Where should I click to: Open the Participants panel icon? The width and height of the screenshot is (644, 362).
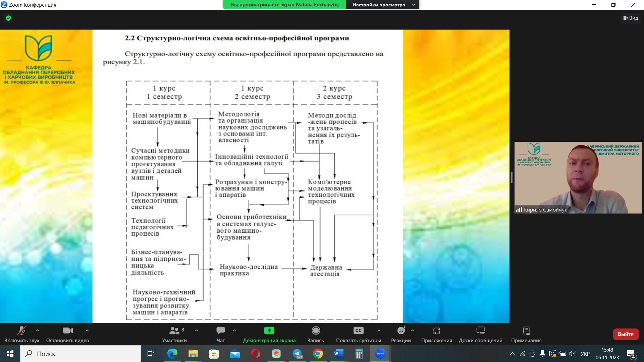click(174, 331)
